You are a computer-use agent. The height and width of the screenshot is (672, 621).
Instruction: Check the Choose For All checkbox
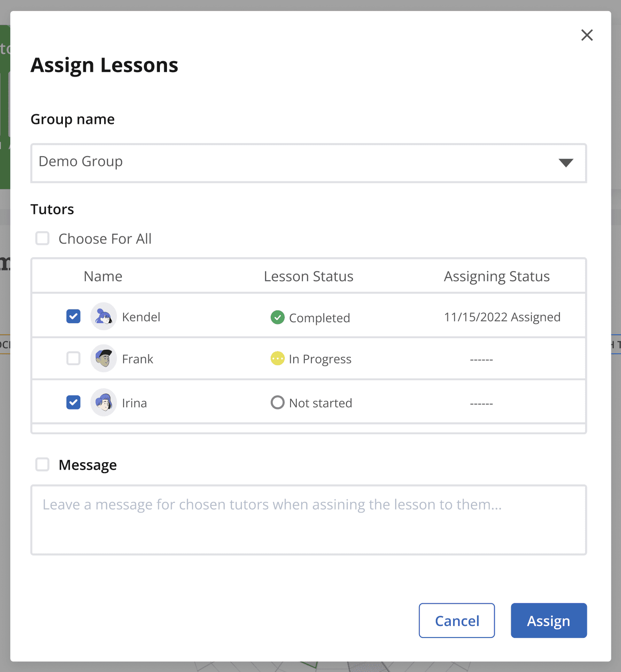[43, 238]
